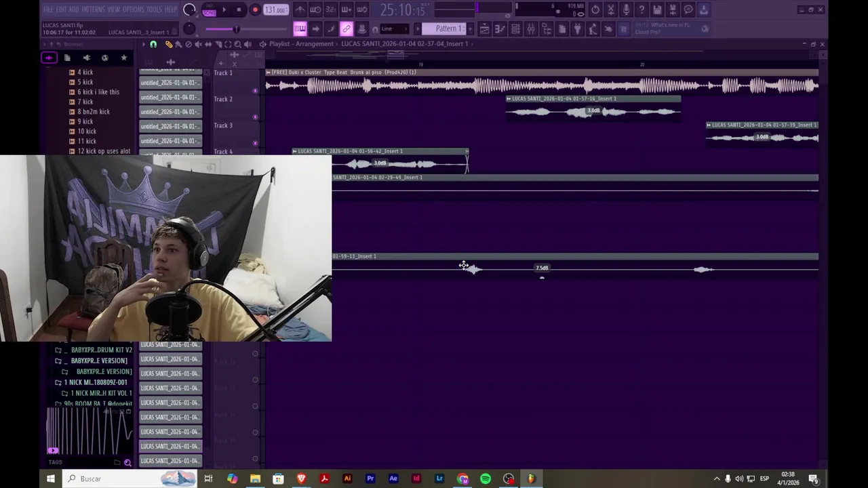Select the playlist Zoom magnifier tool
This screenshot has height=488, width=868.
237,44
